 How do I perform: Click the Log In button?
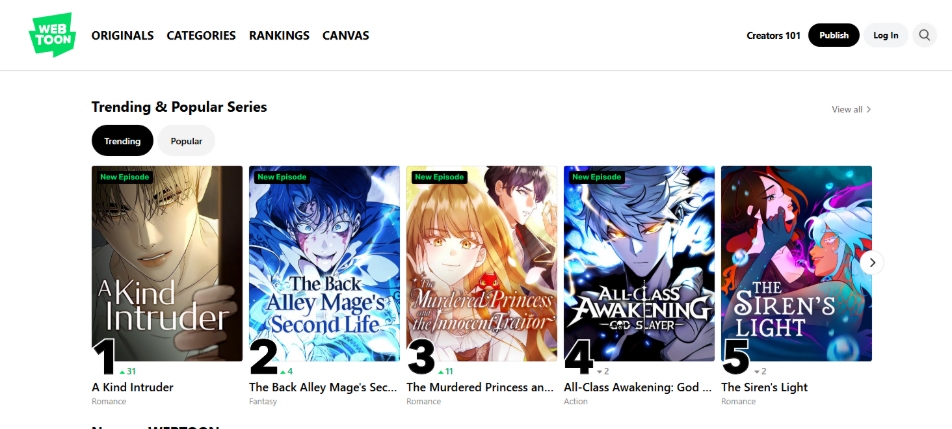[x=885, y=35]
